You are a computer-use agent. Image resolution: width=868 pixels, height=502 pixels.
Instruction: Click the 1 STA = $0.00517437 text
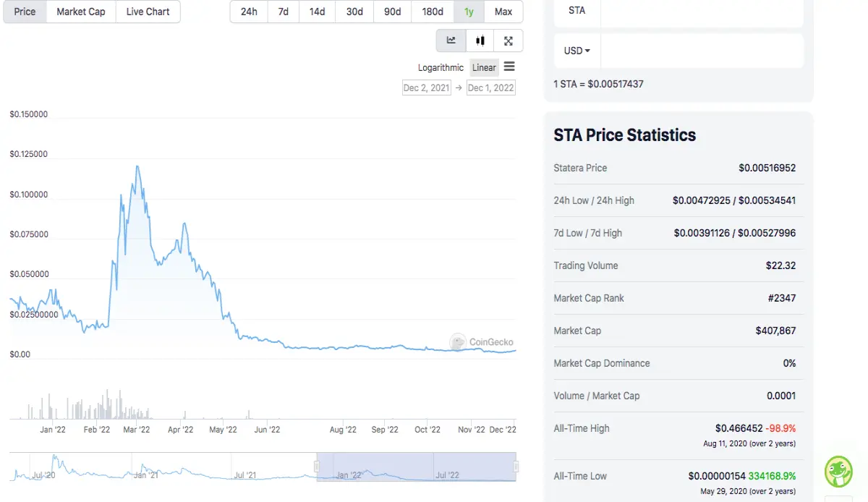pos(598,84)
